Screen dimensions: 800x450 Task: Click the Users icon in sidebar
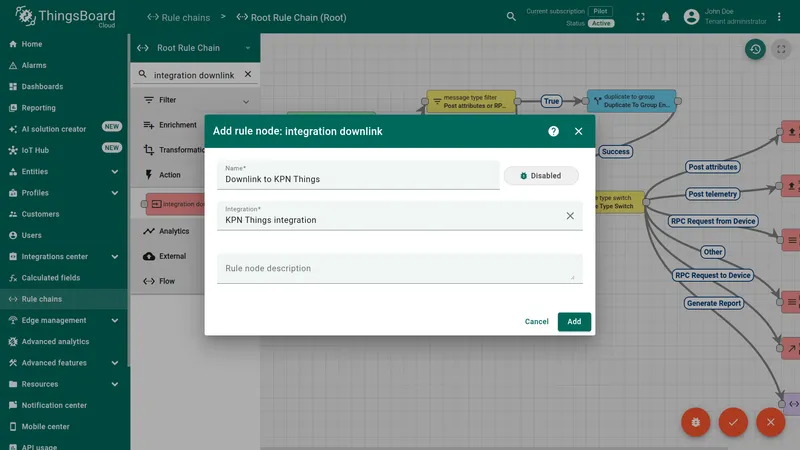click(x=13, y=235)
